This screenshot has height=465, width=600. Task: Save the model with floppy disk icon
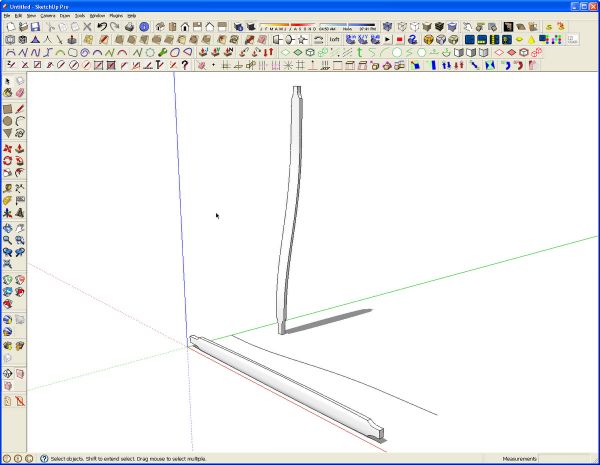coord(36,26)
